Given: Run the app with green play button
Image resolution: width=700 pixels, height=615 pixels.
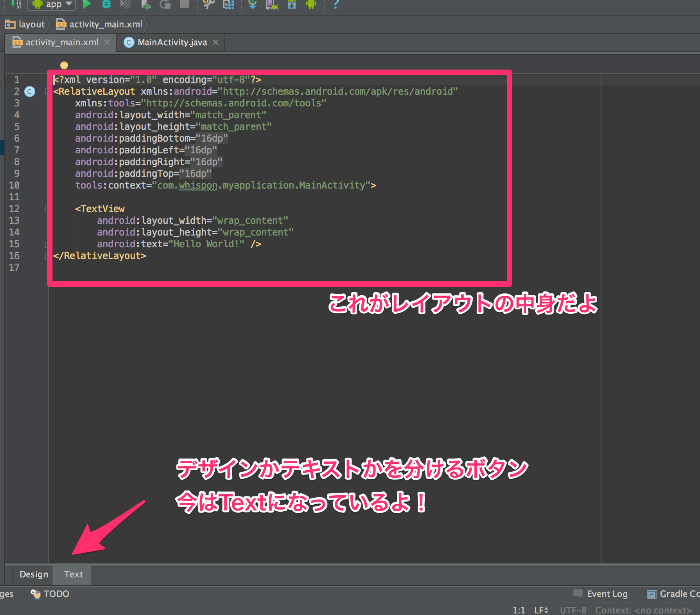Looking at the screenshot, I should coord(87,4).
